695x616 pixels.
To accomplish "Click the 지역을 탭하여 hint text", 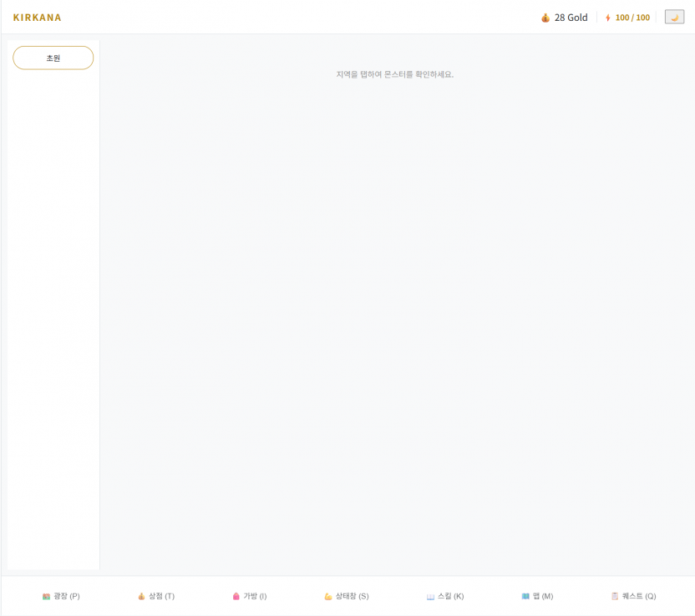I will point(394,74).
